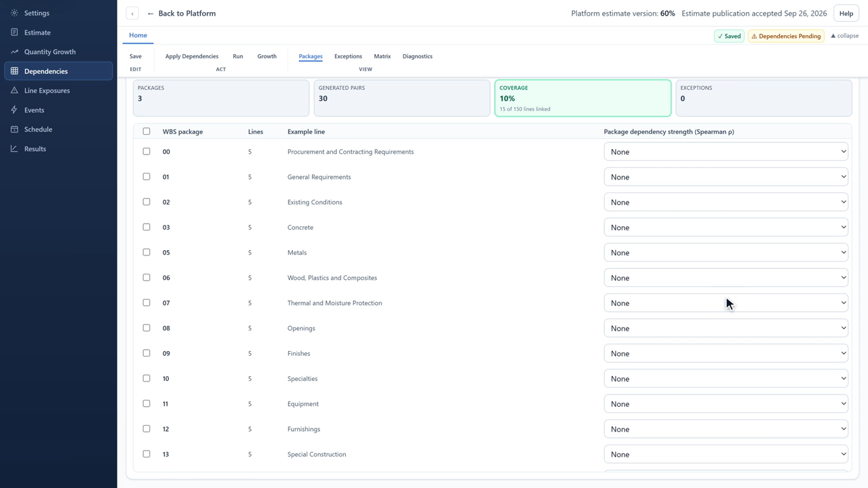The width and height of the screenshot is (868, 488).
Task: Click the Growth action
Action: 267,56
